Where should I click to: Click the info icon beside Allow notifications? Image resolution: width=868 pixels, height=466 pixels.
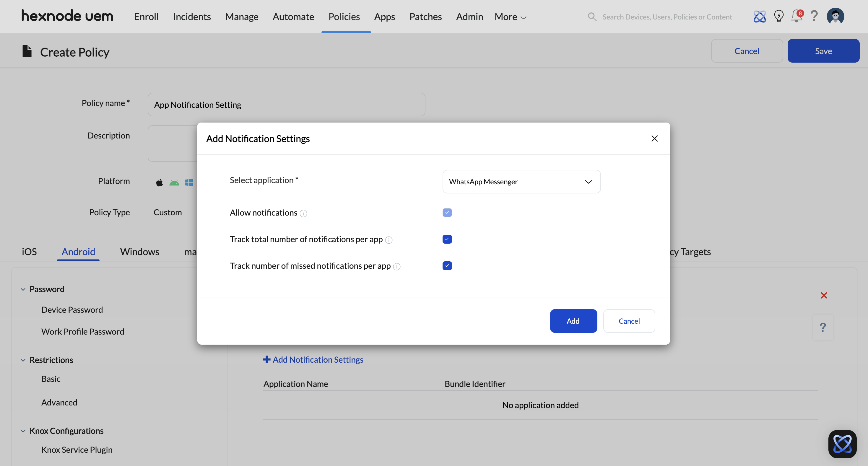303,214
